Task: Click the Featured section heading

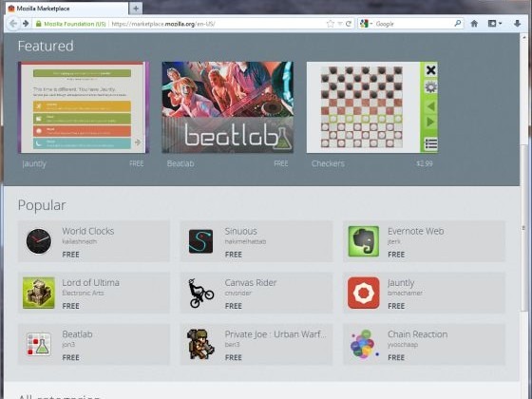Action: 46,47
